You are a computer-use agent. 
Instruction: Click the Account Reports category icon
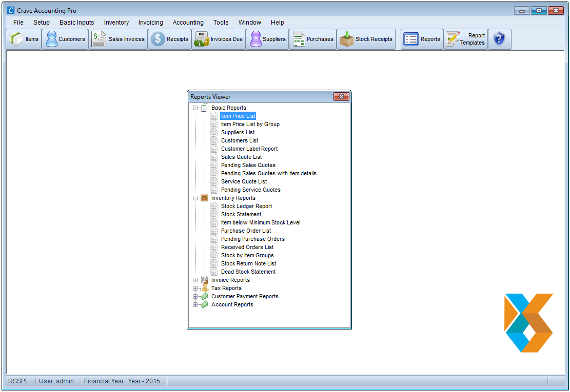[x=205, y=304]
